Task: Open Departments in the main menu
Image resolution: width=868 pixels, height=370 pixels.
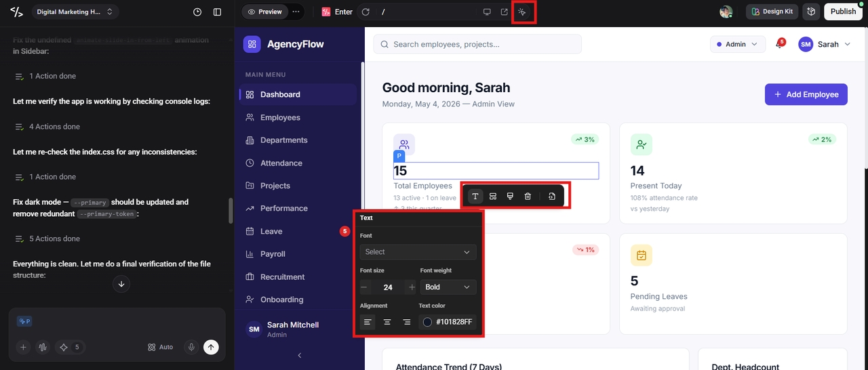Action: click(298, 140)
